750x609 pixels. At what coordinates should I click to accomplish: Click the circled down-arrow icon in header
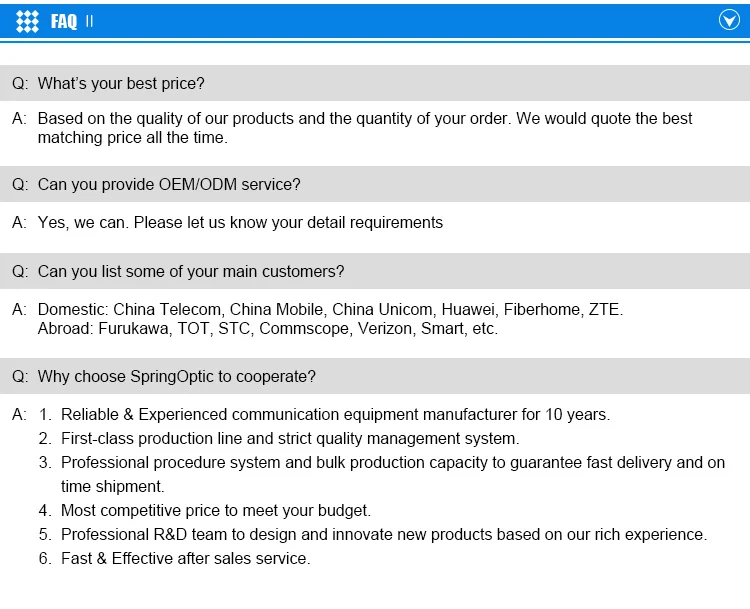[x=729, y=20]
